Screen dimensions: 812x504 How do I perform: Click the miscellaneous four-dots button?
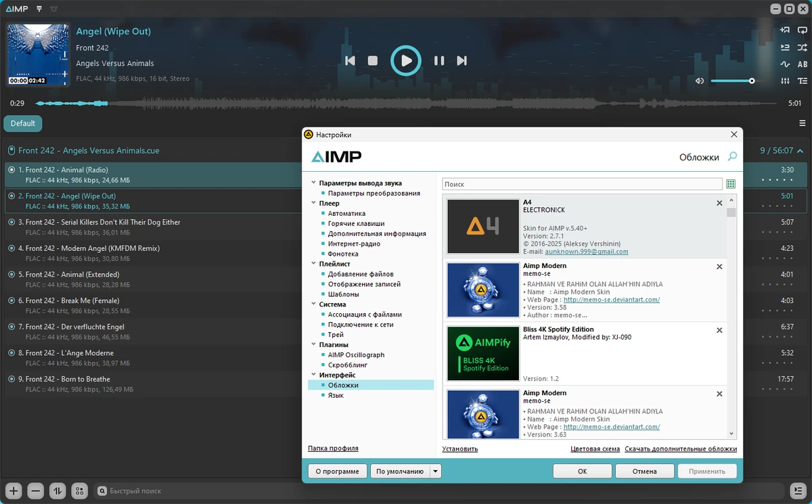[x=79, y=490]
